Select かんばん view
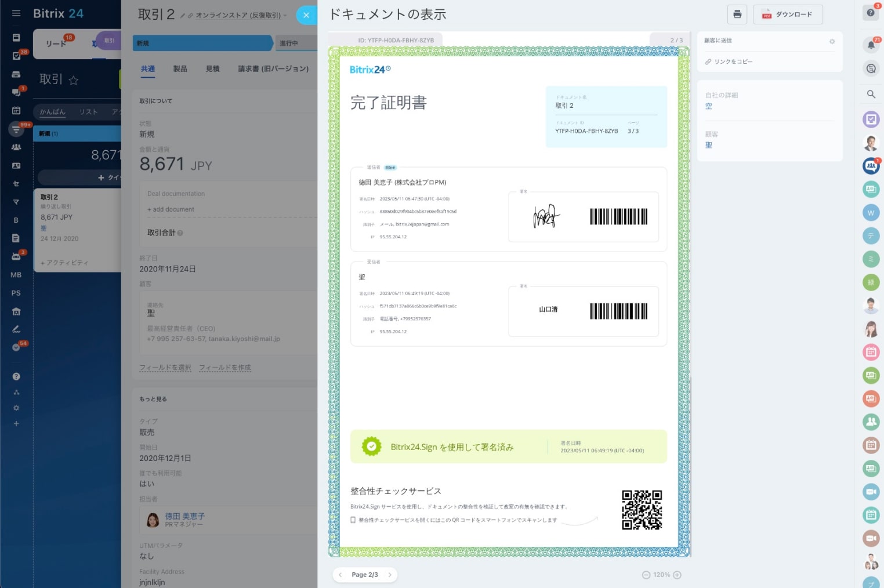Image resolution: width=884 pixels, height=588 pixels. pyautogui.click(x=52, y=112)
